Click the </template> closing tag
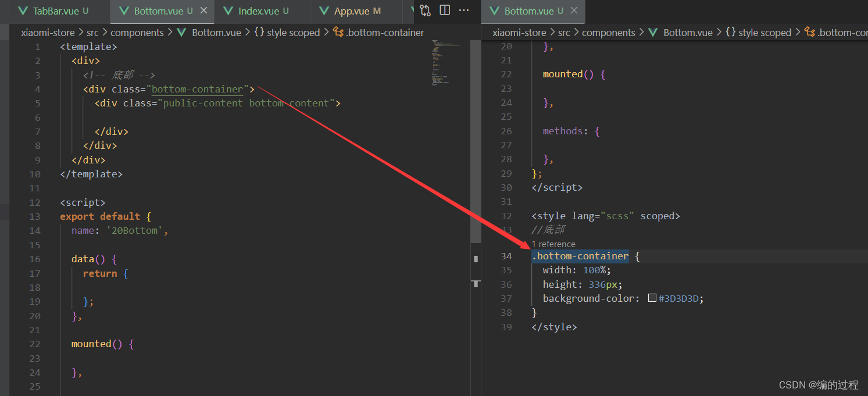The width and height of the screenshot is (868, 396). click(91, 174)
